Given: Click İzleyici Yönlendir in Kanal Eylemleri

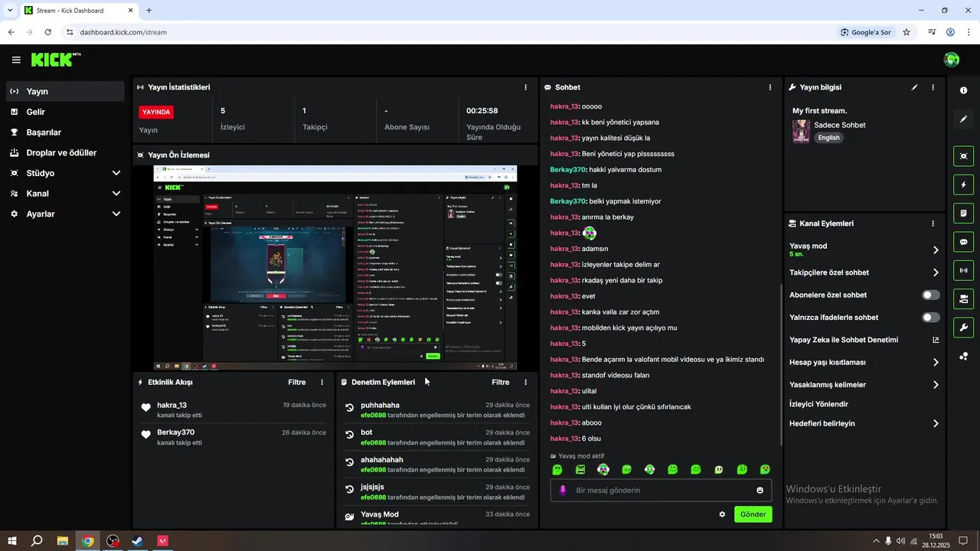Looking at the screenshot, I should coord(818,404).
